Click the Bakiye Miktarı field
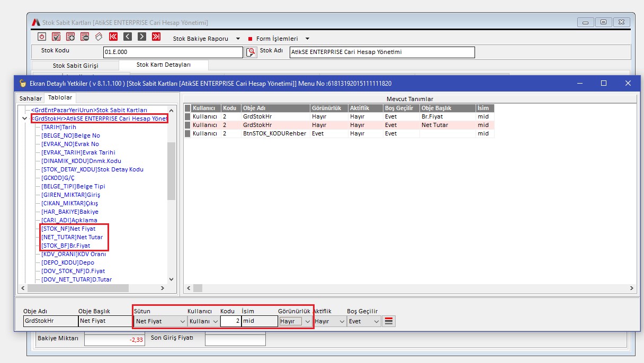Viewport: 644px width, 363px height. [x=114, y=340]
